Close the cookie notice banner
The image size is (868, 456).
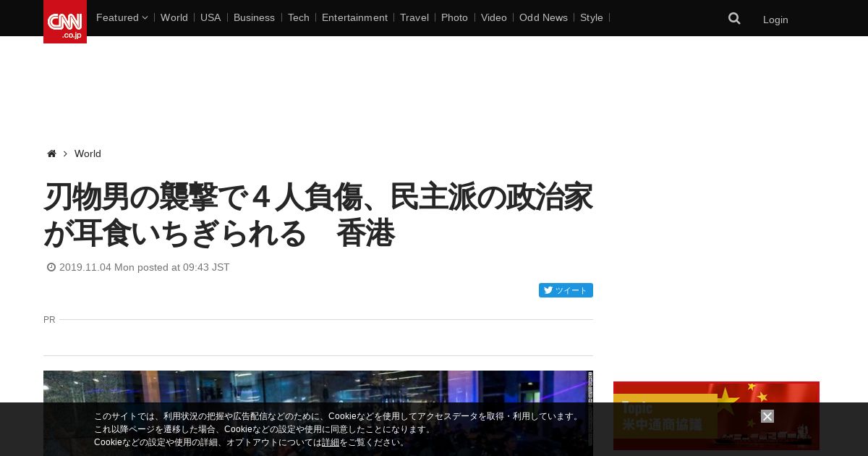[x=767, y=416]
